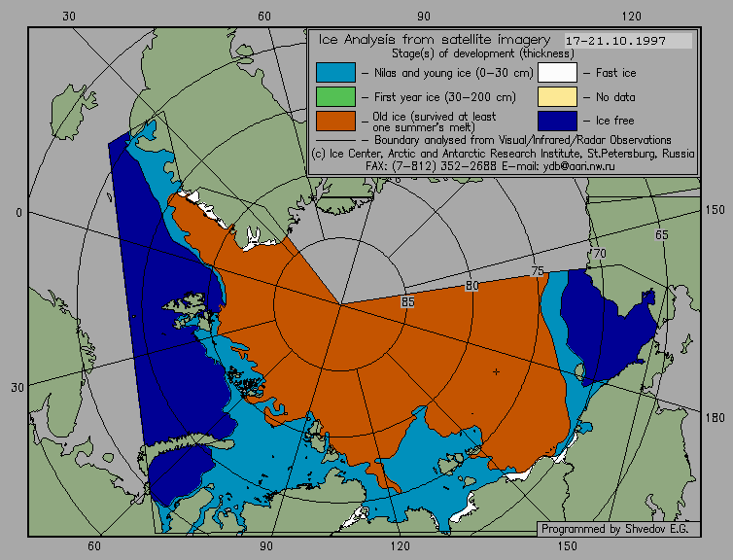The height and width of the screenshot is (560, 733).
Task: Click the left axis longitude label 0
Action: coord(18,213)
